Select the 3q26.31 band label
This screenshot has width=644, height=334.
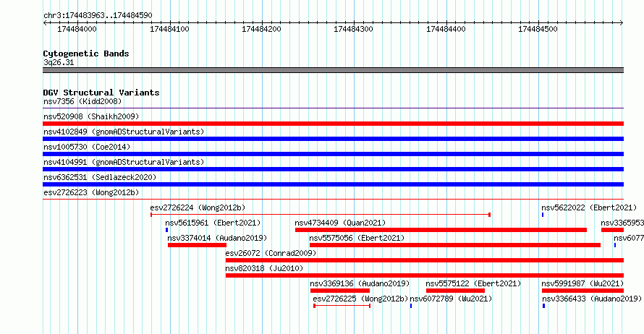59,62
